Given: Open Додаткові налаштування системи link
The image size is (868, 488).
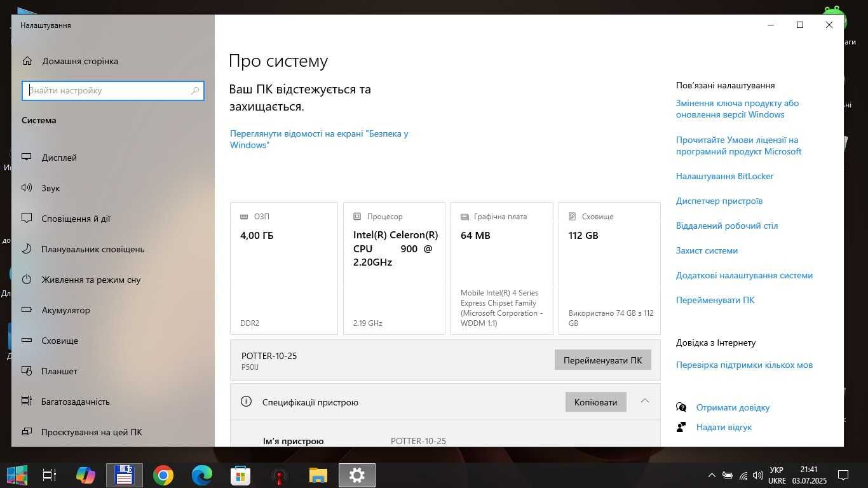Looking at the screenshot, I should coord(744,275).
